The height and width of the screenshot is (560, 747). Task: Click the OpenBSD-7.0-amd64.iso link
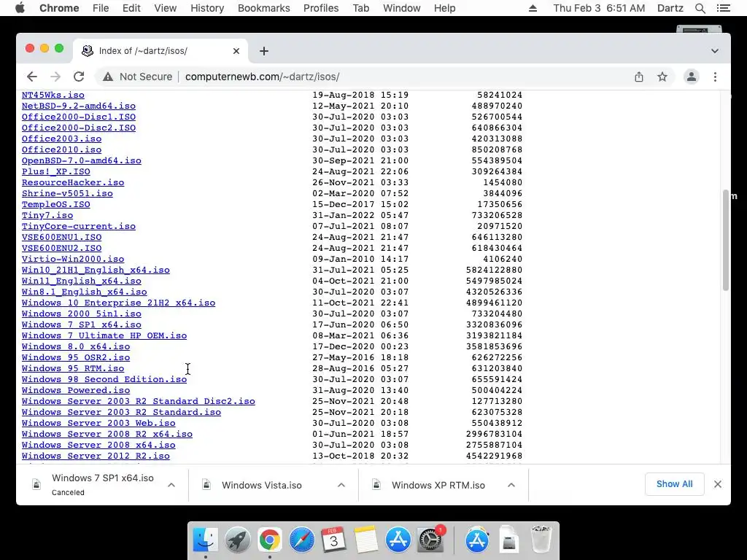[82, 160]
